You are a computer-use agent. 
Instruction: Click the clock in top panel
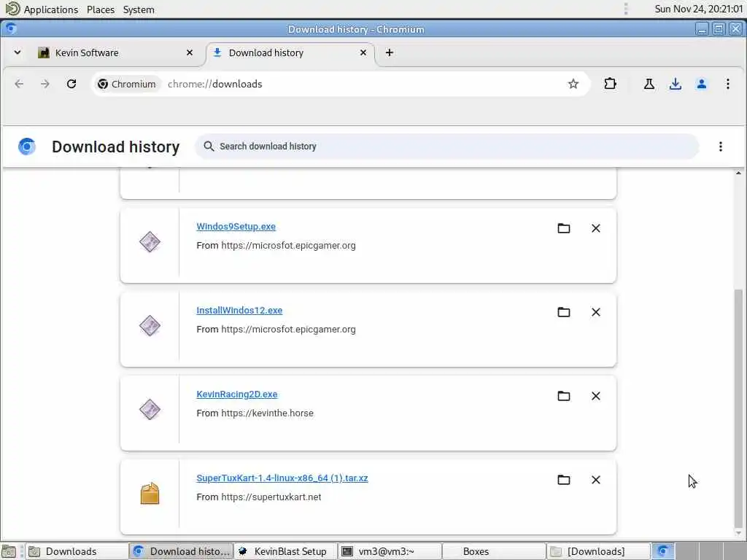point(698,9)
